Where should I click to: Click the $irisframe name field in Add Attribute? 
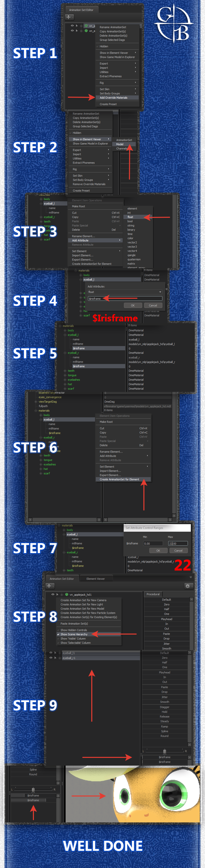coord(125,298)
